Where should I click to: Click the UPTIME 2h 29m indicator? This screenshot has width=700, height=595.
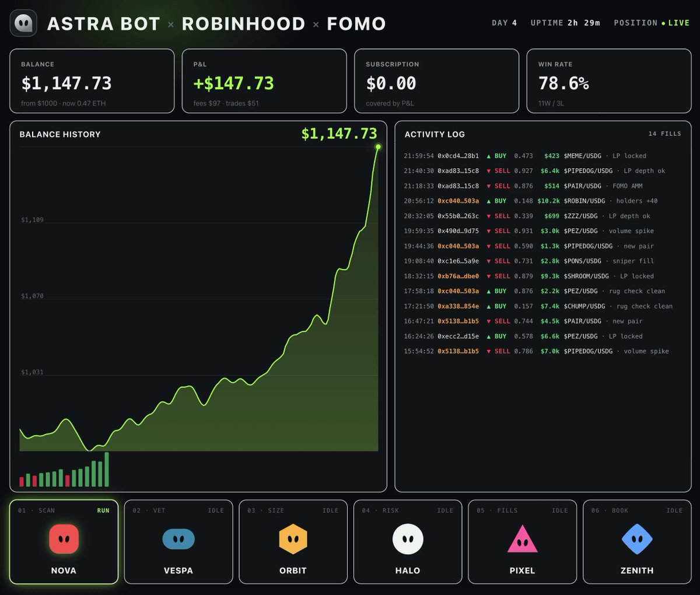coord(565,23)
